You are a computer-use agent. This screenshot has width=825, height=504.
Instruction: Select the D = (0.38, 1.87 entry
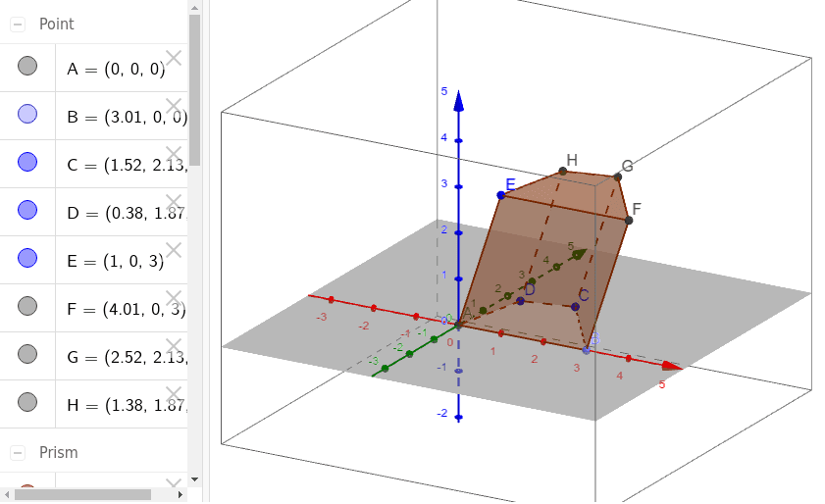(x=127, y=213)
